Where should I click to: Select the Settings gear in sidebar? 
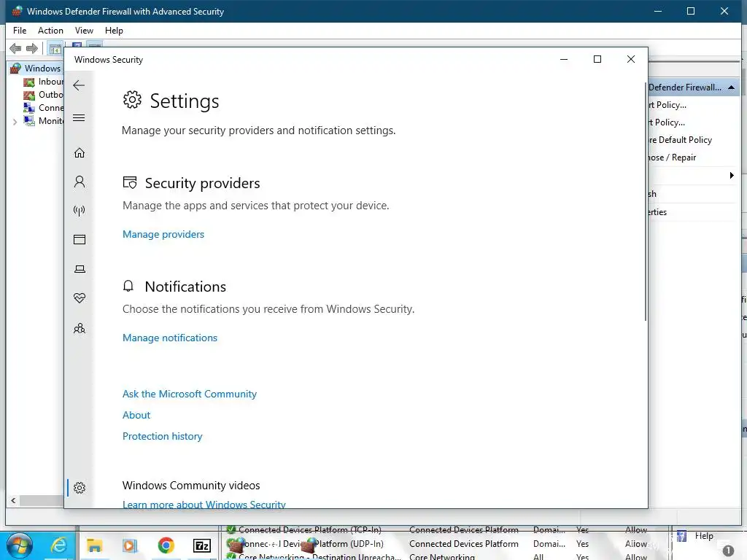pos(80,488)
